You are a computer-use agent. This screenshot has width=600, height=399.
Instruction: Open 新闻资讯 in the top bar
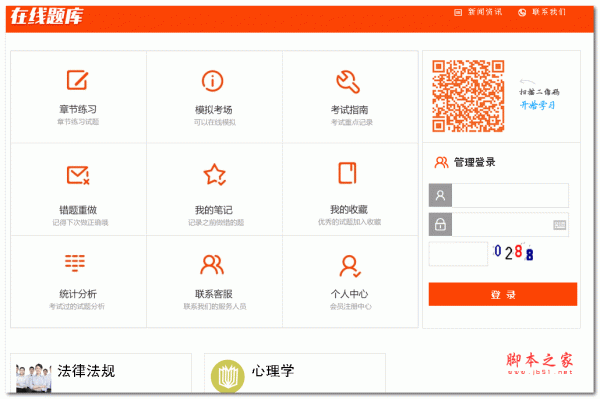coord(485,12)
